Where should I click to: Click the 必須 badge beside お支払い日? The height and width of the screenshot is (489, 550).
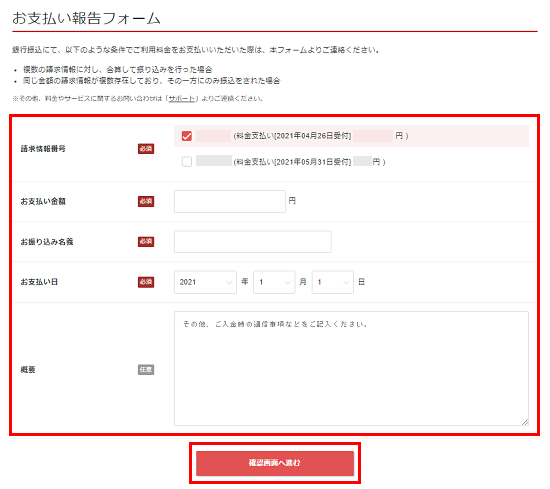[x=146, y=282]
